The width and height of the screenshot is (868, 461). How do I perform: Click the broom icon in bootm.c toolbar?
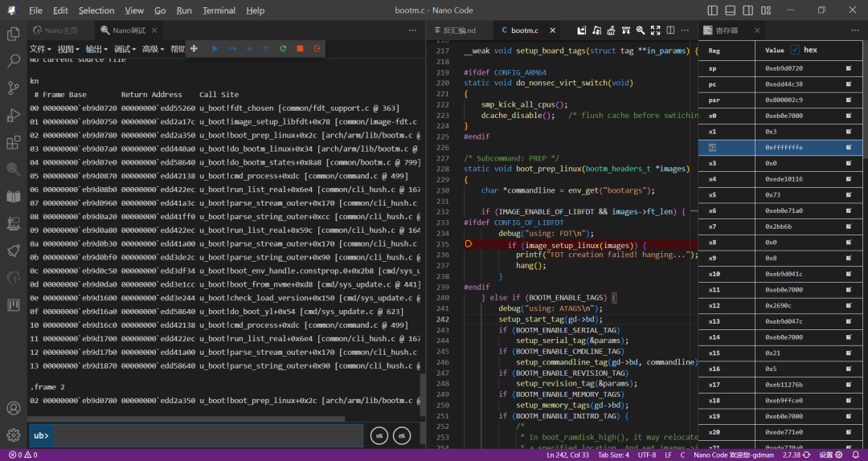coord(611,31)
